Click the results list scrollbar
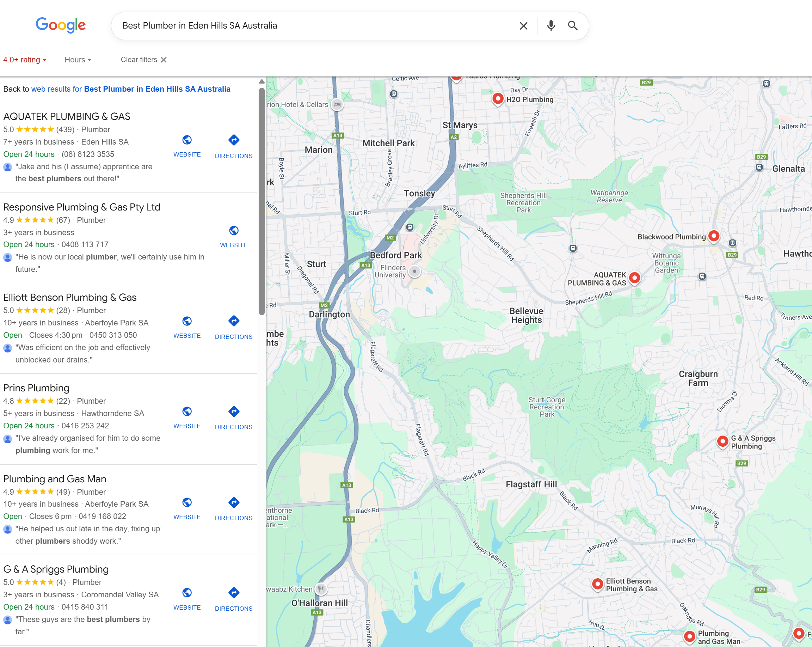812x647 pixels. [x=262, y=202]
